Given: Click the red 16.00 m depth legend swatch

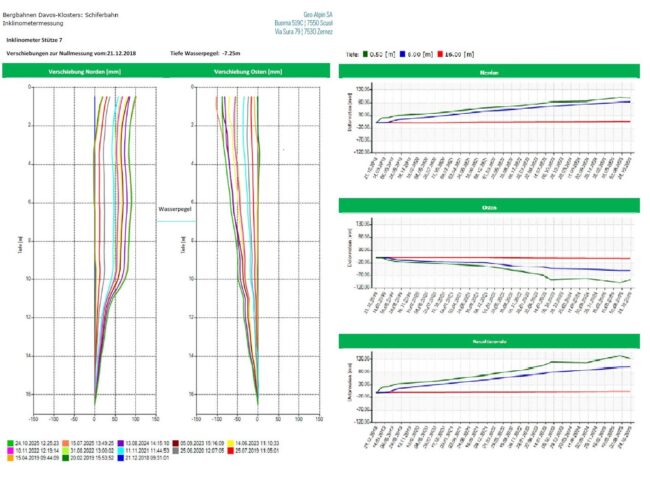Looking at the screenshot, I should click(441, 54).
